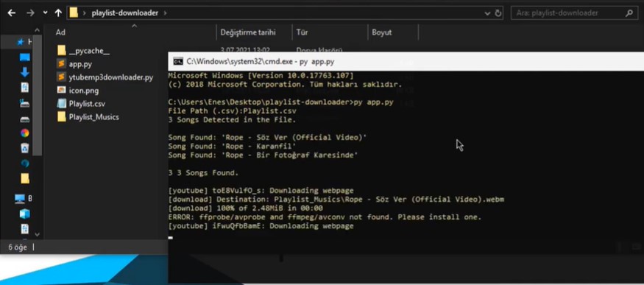Select the __pycache__ file name

[89, 52]
